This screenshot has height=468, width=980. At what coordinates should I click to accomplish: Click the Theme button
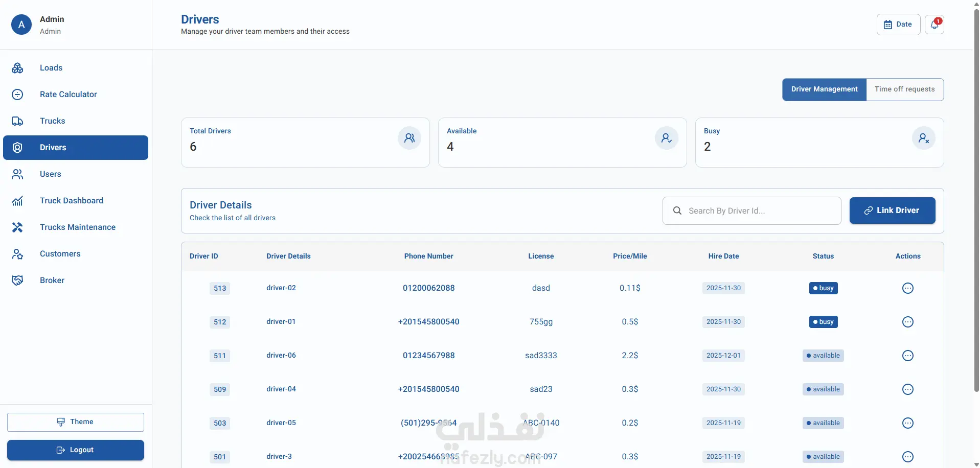coord(76,422)
